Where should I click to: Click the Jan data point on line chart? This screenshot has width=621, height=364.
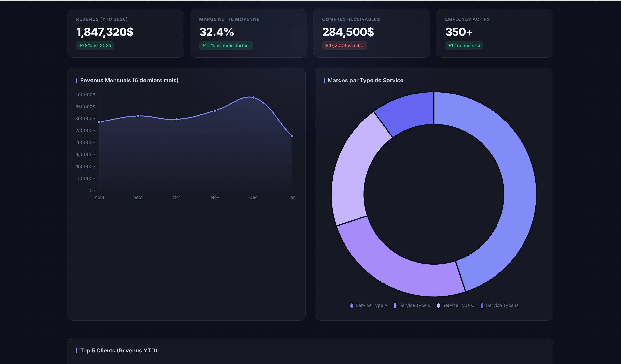pyautogui.click(x=292, y=136)
